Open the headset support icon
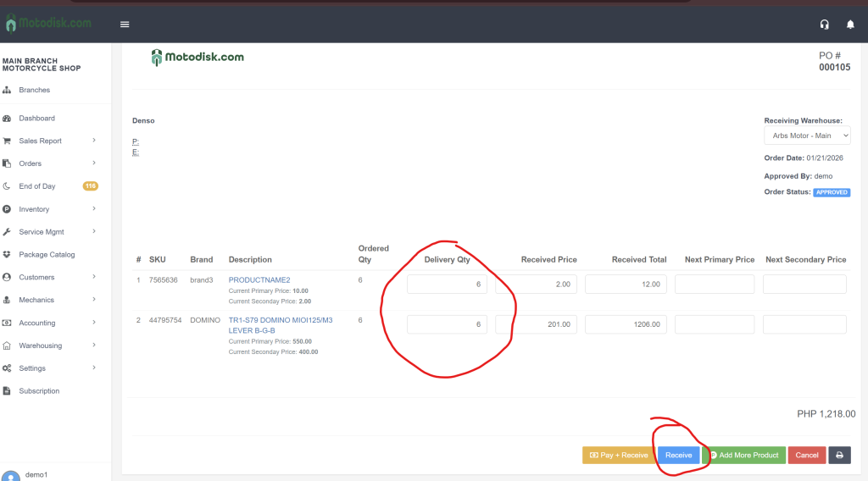Screen dimensions: 868x481 tap(824, 25)
